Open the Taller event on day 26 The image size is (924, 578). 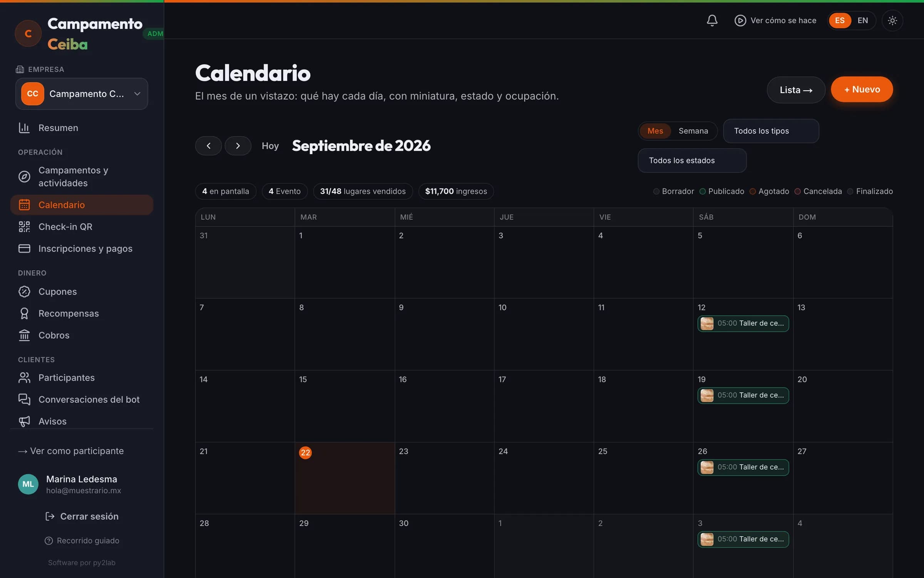[x=743, y=467]
